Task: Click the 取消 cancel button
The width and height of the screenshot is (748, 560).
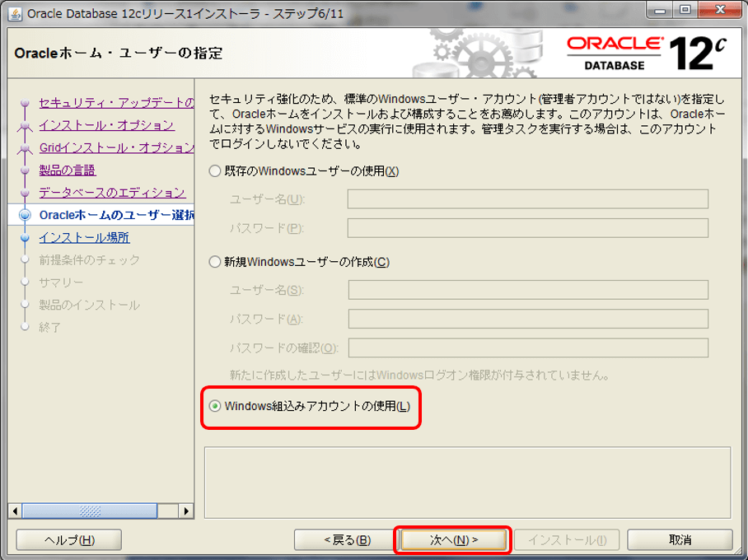Action: coord(680,540)
